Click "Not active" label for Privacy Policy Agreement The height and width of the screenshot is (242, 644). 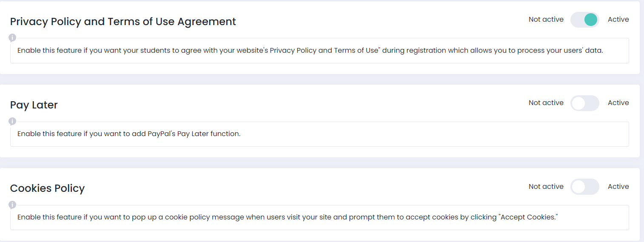(546, 20)
